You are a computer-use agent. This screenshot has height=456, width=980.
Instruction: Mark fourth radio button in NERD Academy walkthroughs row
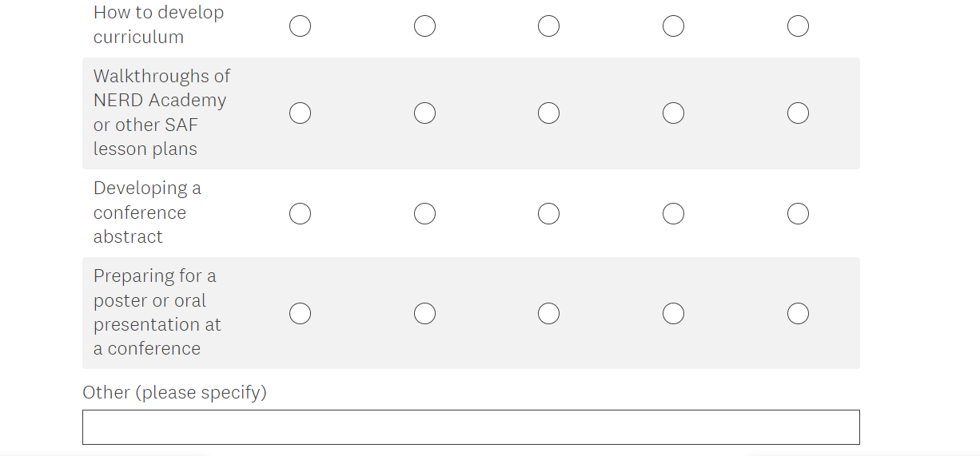tap(673, 113)
